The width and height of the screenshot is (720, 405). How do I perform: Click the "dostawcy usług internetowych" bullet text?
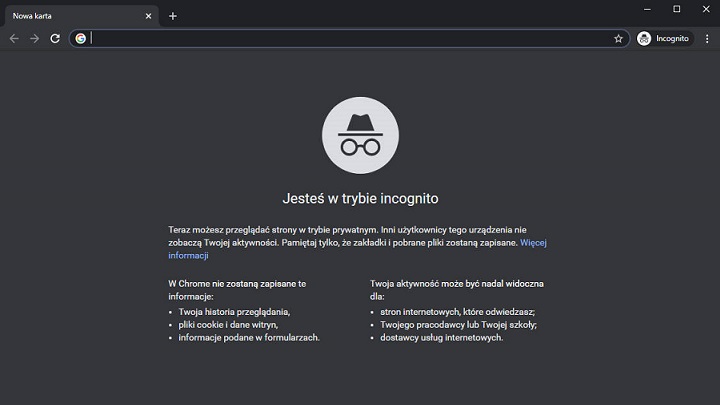pos(441,338)
